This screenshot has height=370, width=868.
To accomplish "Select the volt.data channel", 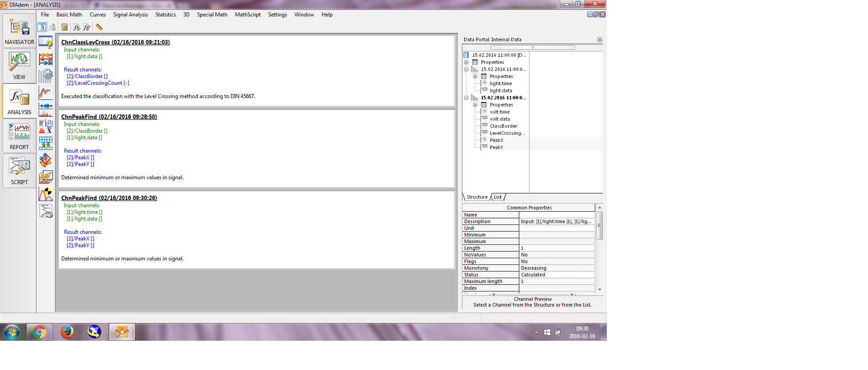I will pos(500,119).
